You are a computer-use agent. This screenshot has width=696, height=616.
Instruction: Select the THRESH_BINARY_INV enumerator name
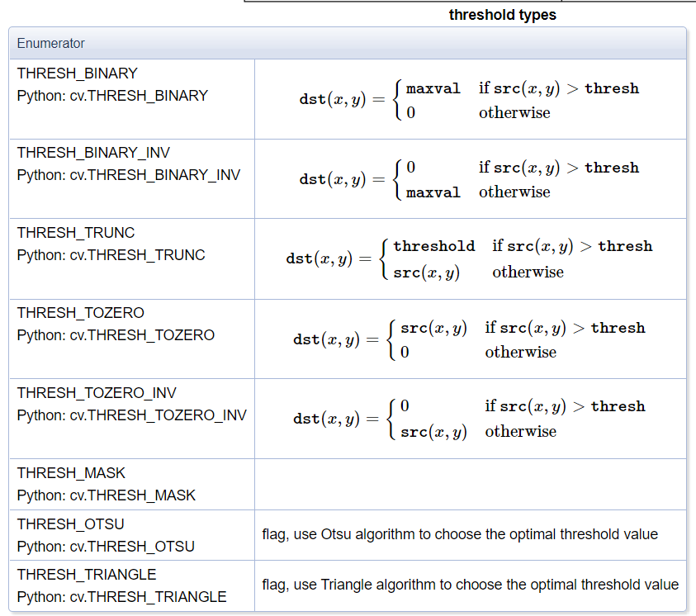(93, 153)
